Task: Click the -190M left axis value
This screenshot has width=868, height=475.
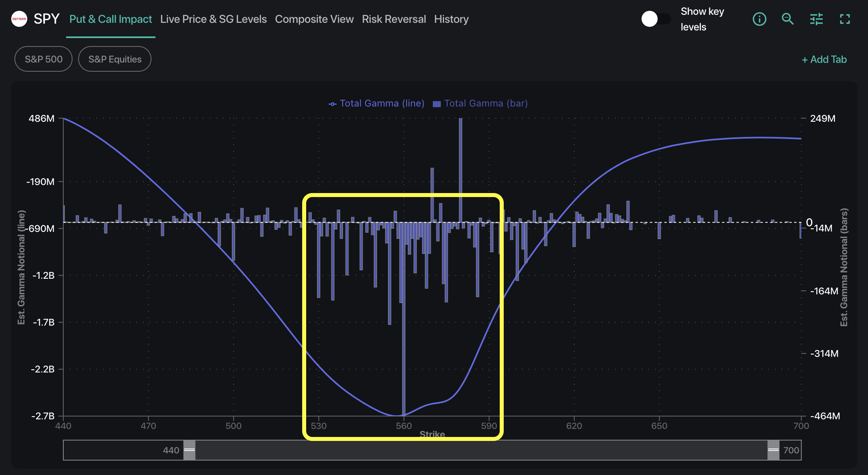Action: (40, 182)
